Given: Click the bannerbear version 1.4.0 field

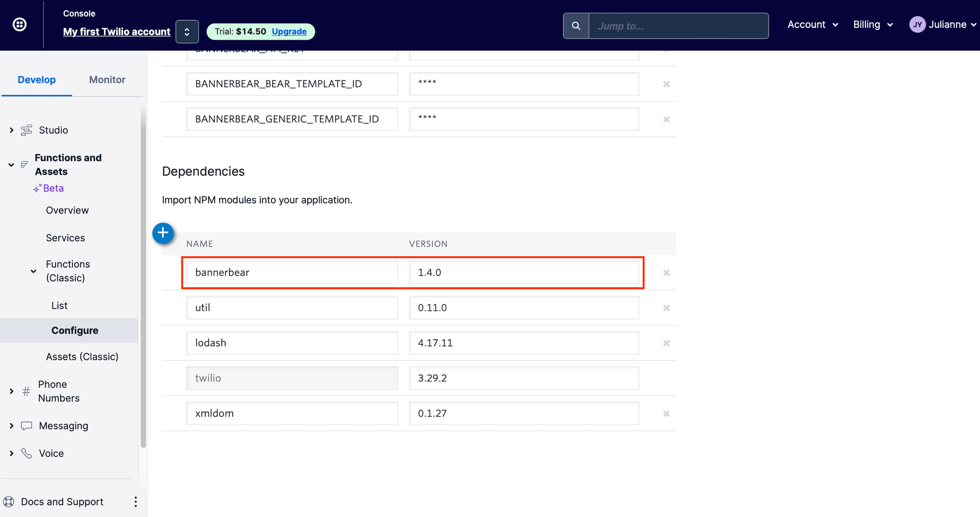Looking at the screenshot, I should 524,272.
